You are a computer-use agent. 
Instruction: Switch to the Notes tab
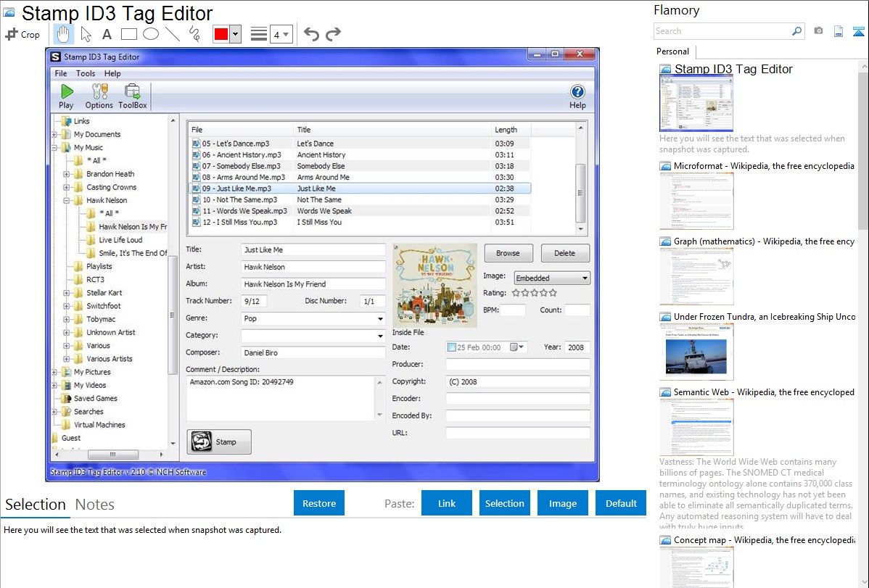(95, 505)
